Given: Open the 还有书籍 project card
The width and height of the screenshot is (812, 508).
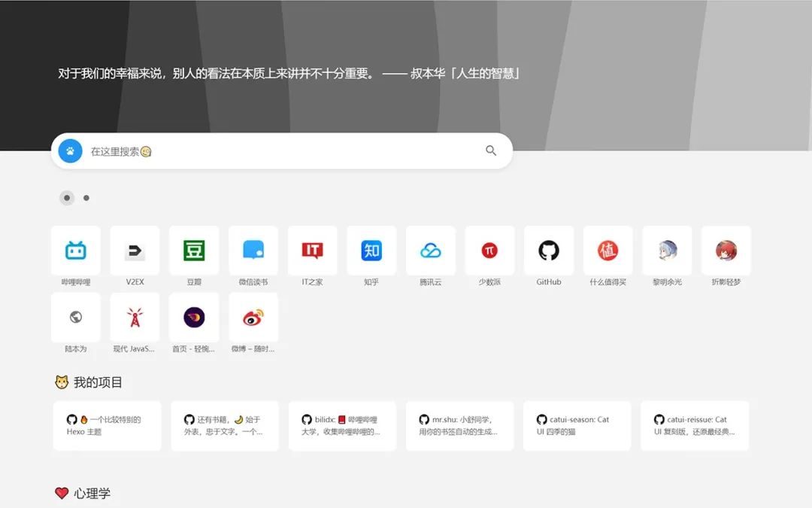Looking at the screenshot, I should (225, 425).
